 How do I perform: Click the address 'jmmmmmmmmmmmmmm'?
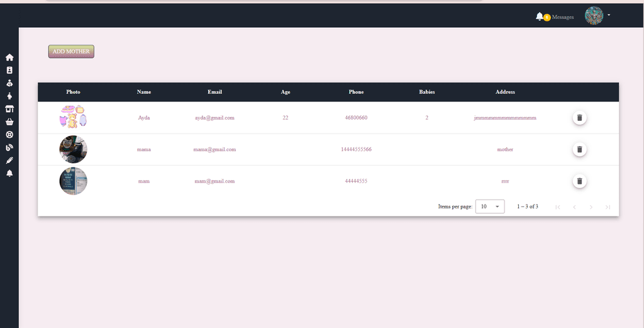(505, 118)
